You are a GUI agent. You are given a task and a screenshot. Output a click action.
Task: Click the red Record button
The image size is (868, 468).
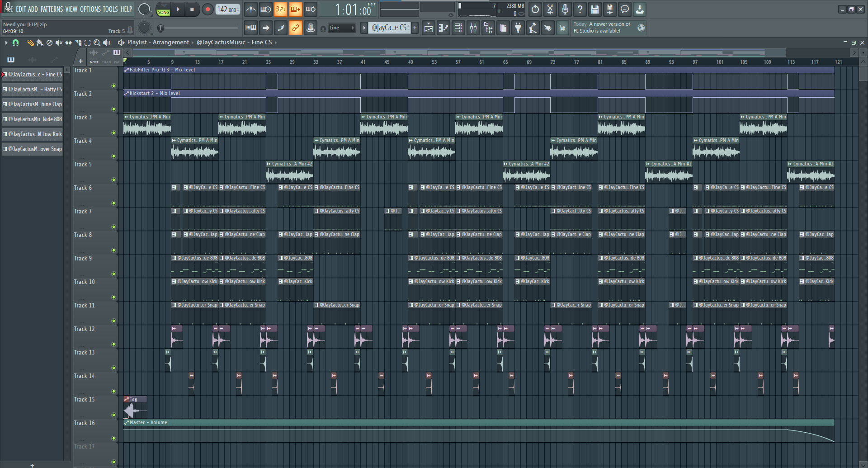(208, 9)
